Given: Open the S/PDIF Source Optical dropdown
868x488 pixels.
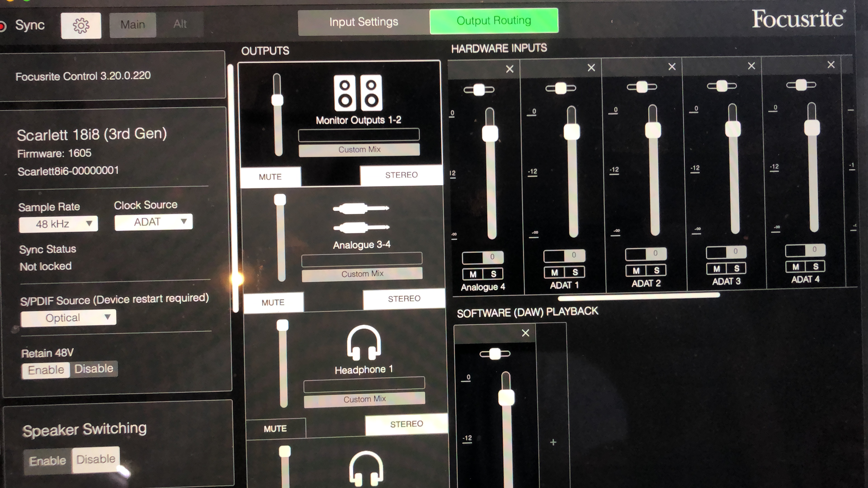Looking at the screenshot, I should pos(68,318).
